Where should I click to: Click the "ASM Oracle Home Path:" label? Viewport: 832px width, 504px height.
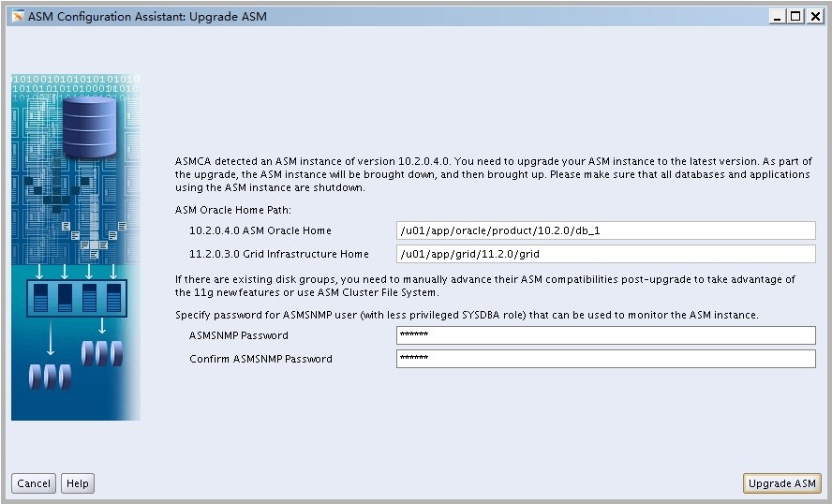pyautogui.click(x=232, y=209)
